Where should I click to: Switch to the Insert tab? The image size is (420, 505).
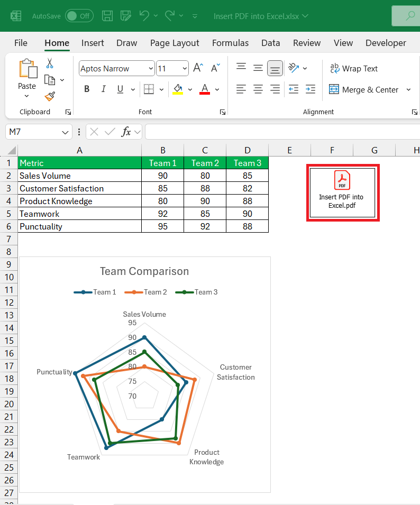pyautogui.click(x=93, y=43)
